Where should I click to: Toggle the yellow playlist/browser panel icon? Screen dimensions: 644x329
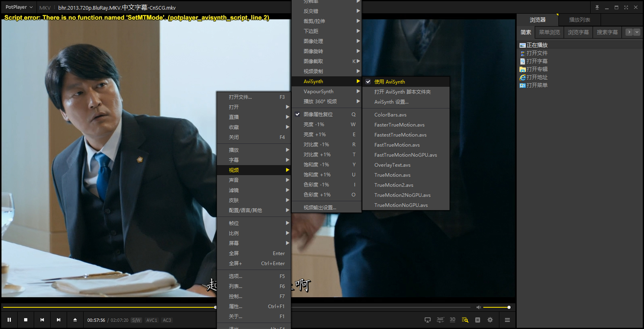[x=465, y=320]
